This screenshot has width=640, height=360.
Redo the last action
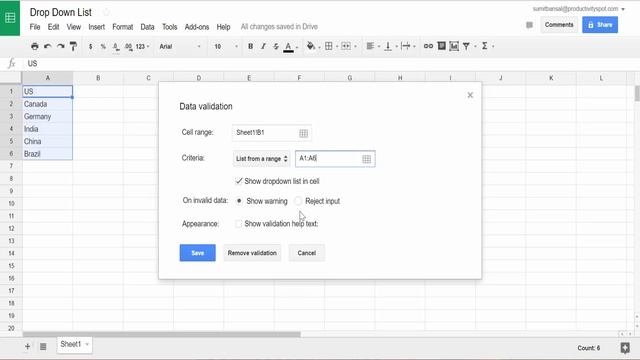coord(60,46)
